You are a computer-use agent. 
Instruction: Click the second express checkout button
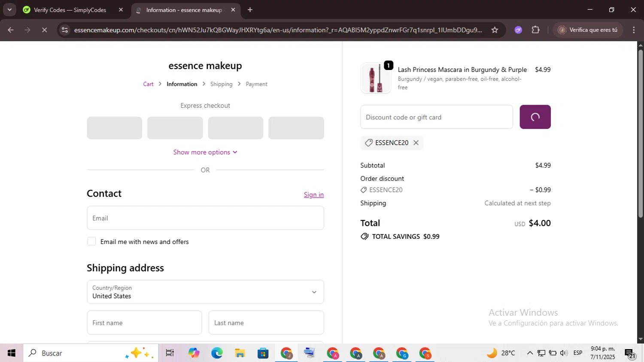click(x=175, y=128)
